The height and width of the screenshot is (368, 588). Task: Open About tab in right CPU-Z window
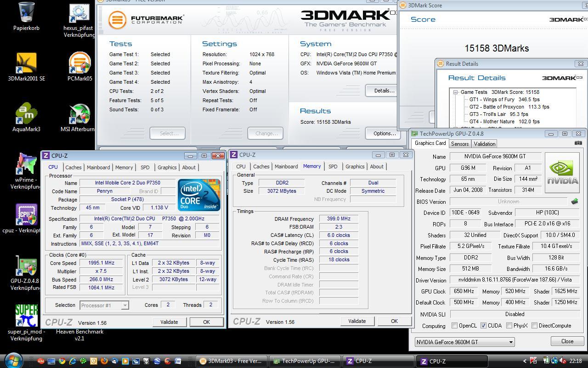tap(377, 167)
